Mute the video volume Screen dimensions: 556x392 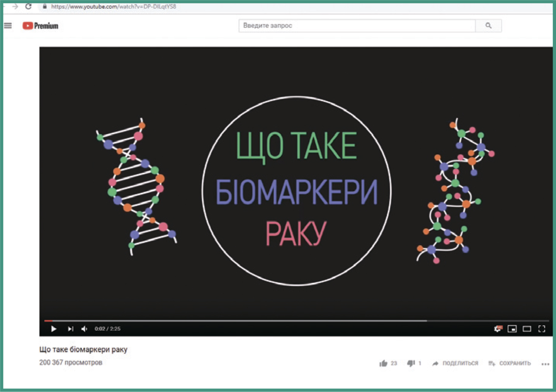point(84,329)
